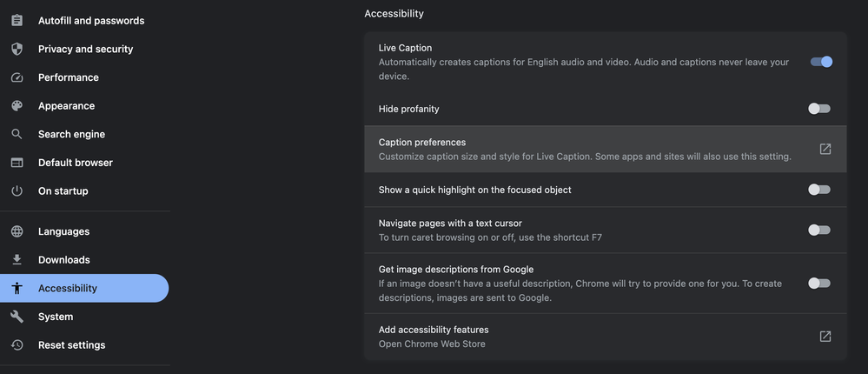Click the On startup power icon
The height and width of the screenshot is (374, 868).
tap(17, 191)
